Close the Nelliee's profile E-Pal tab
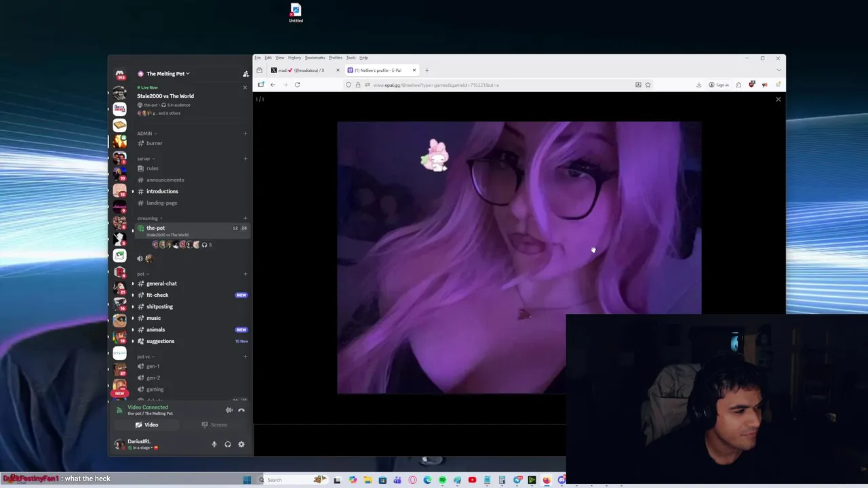This screenshot has height=488, width=868. click(414, 70)
